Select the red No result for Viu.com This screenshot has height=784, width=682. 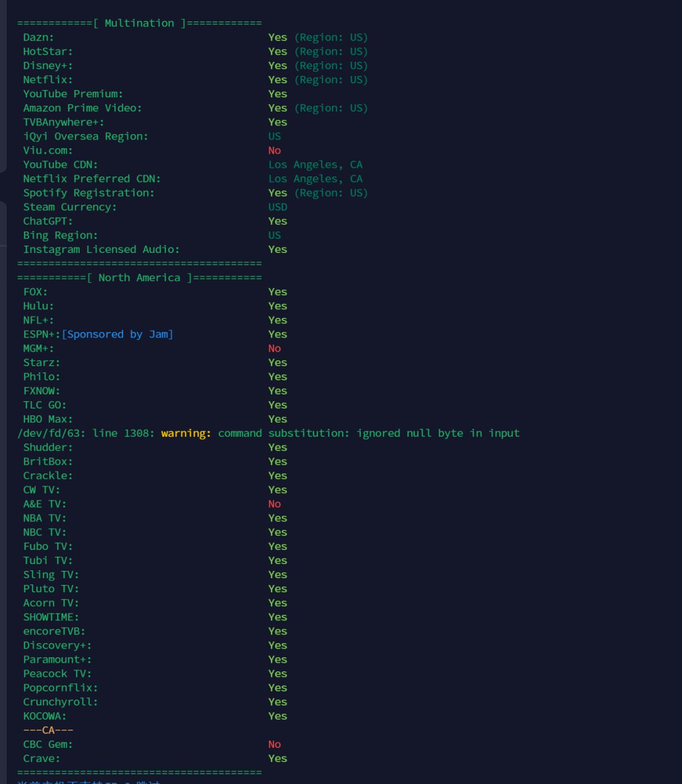pyautogui.click(x=275, y=150)
